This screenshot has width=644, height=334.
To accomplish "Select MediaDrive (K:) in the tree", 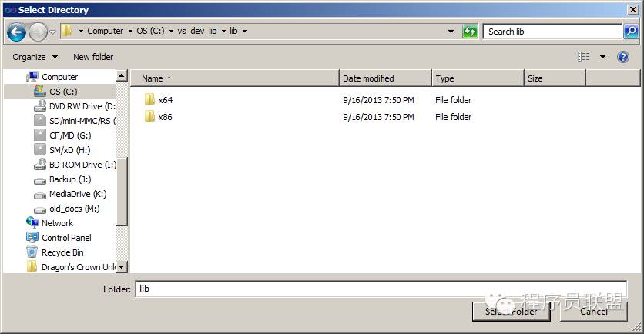I will point(78,194).
